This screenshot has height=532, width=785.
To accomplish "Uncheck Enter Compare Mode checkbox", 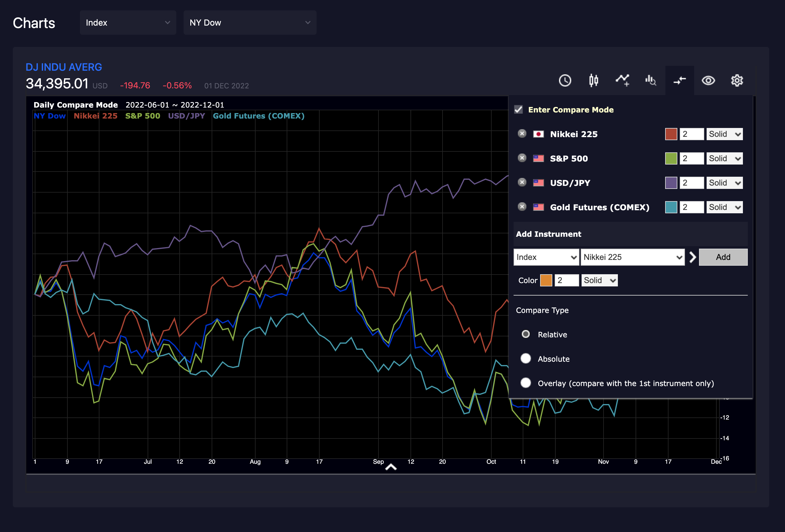I will (x=518, y=109).
